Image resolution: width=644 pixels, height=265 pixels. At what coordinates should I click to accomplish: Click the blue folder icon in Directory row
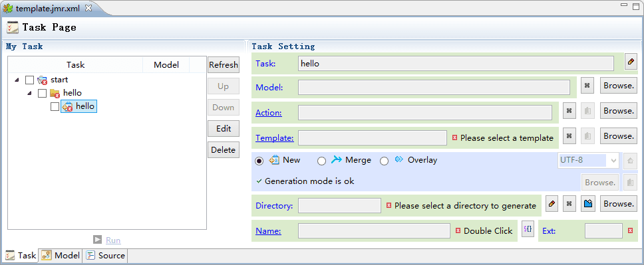pos(588,203)
